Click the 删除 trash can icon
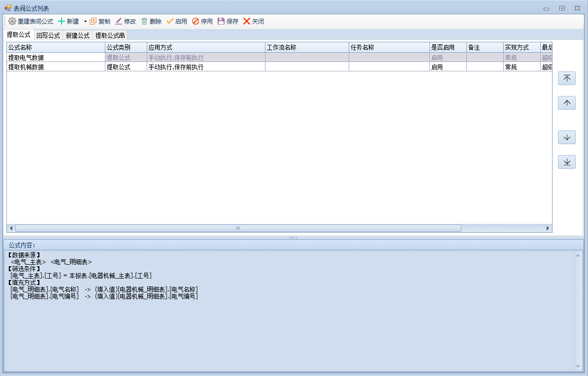This screenshot has width=588, height=376. 144,22
